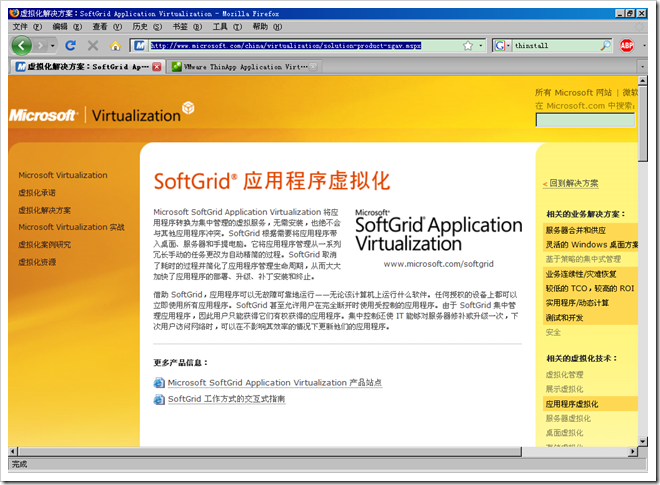Image resolution: width=660 pixels, height=485 pixels.
Task: Click the Firefox icon in title bar
Action: (x=14, y=13)
